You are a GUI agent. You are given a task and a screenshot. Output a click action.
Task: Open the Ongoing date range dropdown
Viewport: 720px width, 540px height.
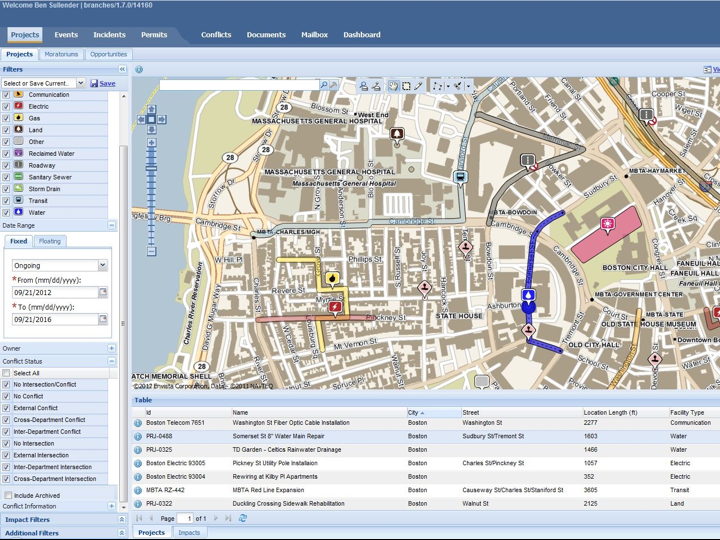103,265
